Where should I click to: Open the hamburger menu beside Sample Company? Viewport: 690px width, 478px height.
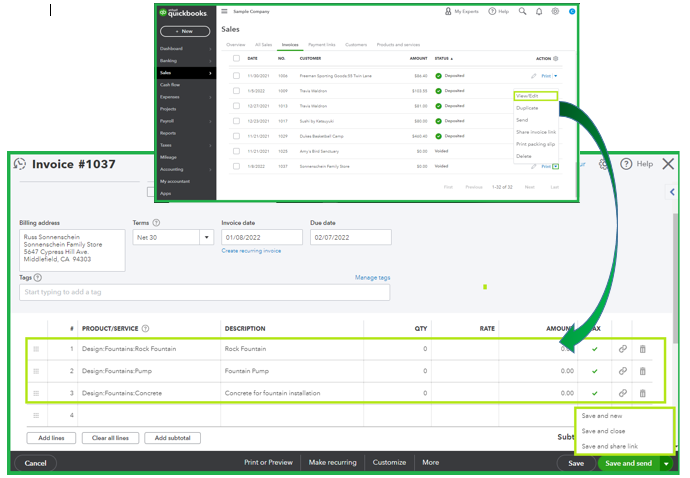(x=224, y=11)
